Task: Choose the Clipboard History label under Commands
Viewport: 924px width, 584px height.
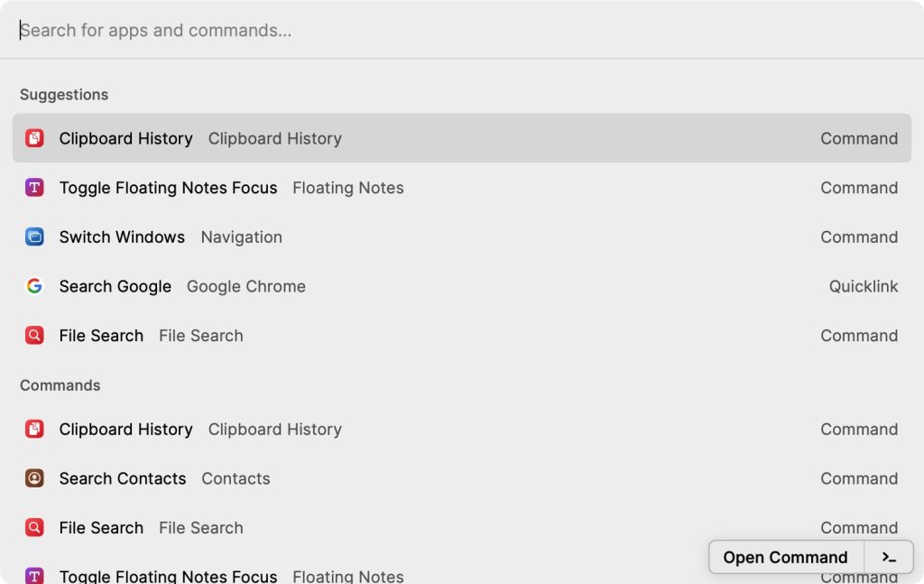Action: (125, 430)
